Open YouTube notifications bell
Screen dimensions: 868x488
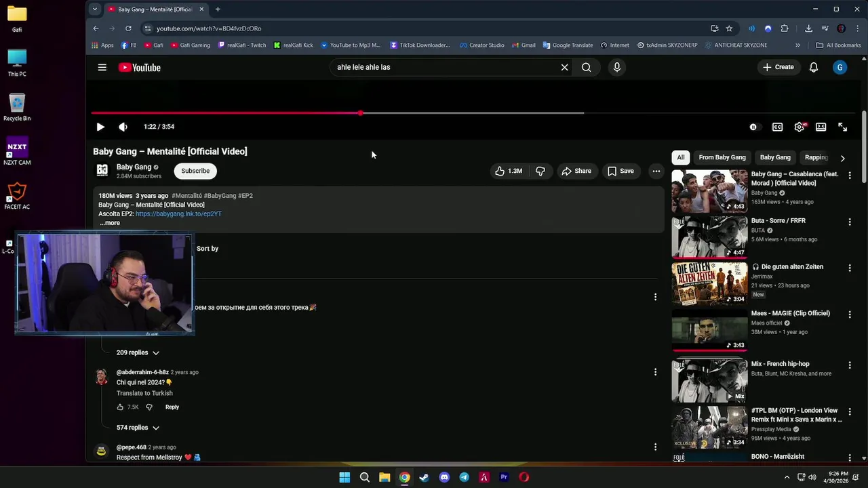[813, 67]
